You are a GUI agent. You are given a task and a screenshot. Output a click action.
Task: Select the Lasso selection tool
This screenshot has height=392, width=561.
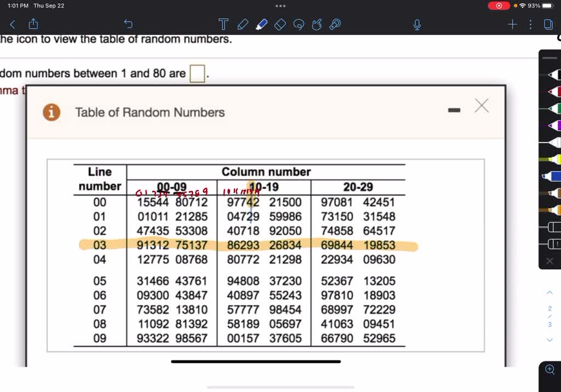[x=299, y=24]
